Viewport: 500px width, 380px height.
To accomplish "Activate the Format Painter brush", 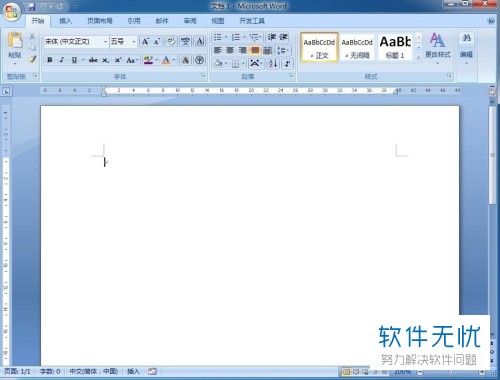I will 32,59.
